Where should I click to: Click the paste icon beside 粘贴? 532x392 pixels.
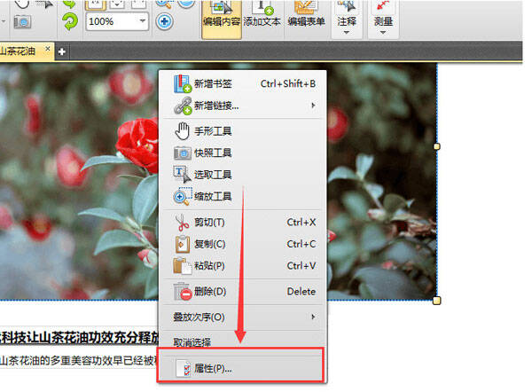pos(182,266)
